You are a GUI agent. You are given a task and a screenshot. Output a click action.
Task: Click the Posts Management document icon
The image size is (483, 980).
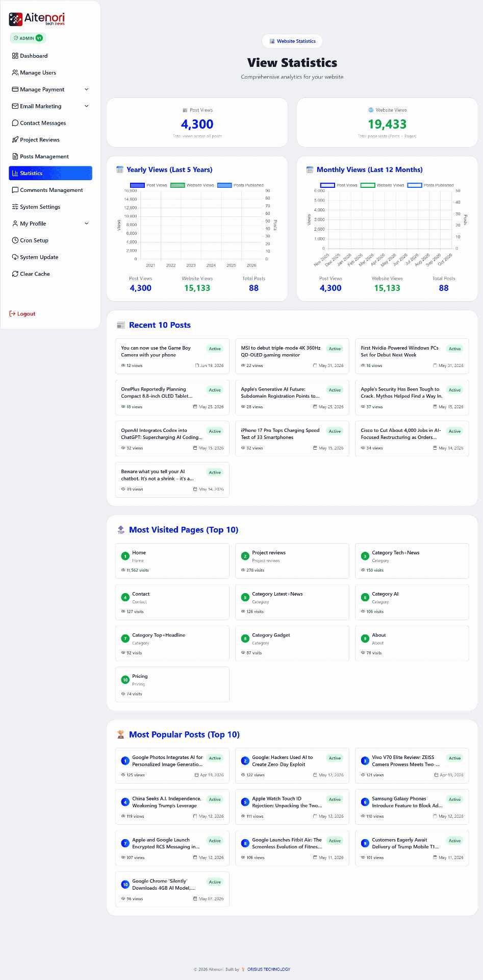click(x=15, y=157)
